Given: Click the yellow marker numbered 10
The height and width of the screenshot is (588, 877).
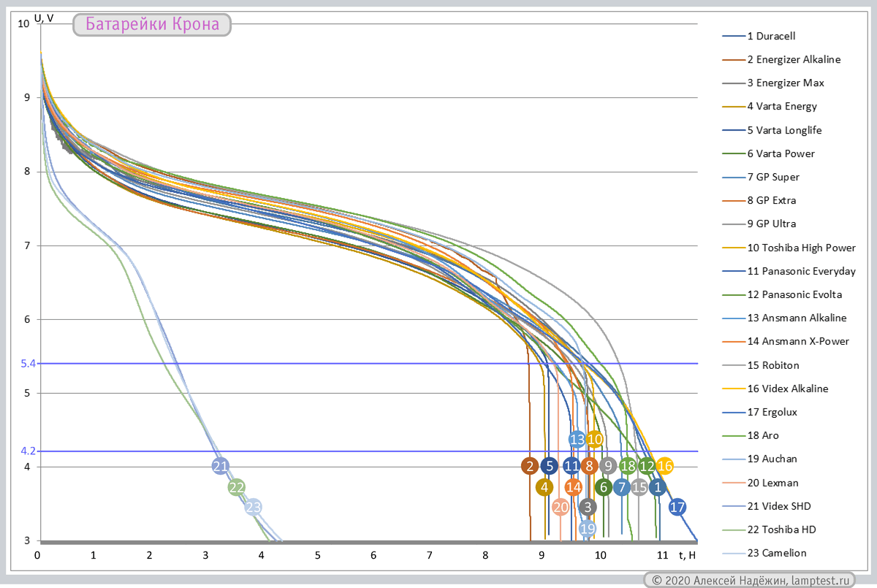Looking at the screenshot, I should point(594,439).
